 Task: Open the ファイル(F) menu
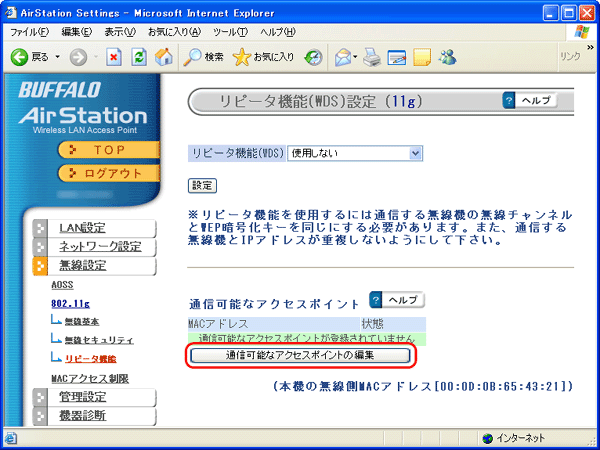[29, 32]
